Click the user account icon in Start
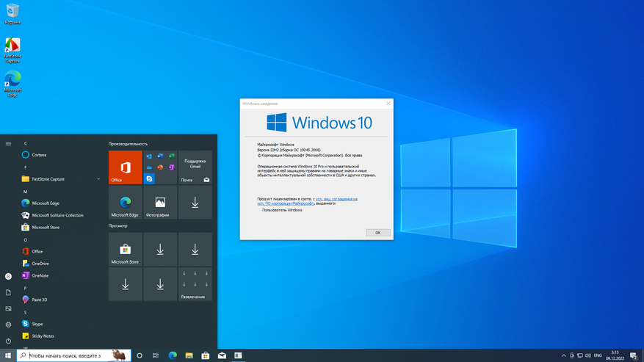644x362 pixels. pos(8,277)
